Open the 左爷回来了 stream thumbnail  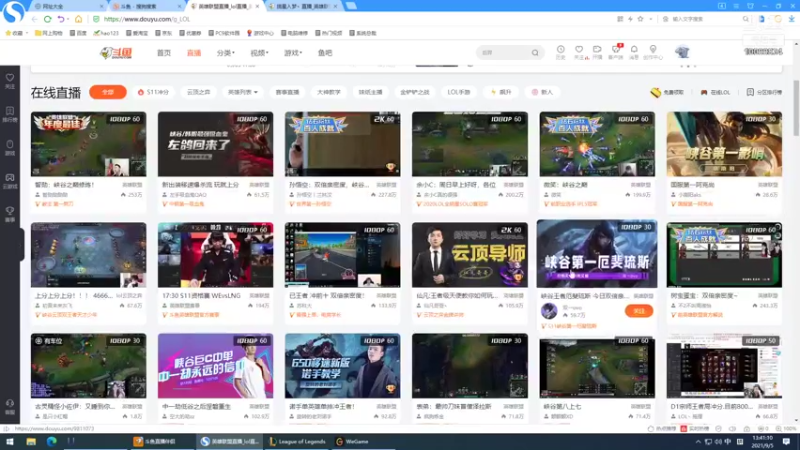pyautogui.click(x=215, y=144)
